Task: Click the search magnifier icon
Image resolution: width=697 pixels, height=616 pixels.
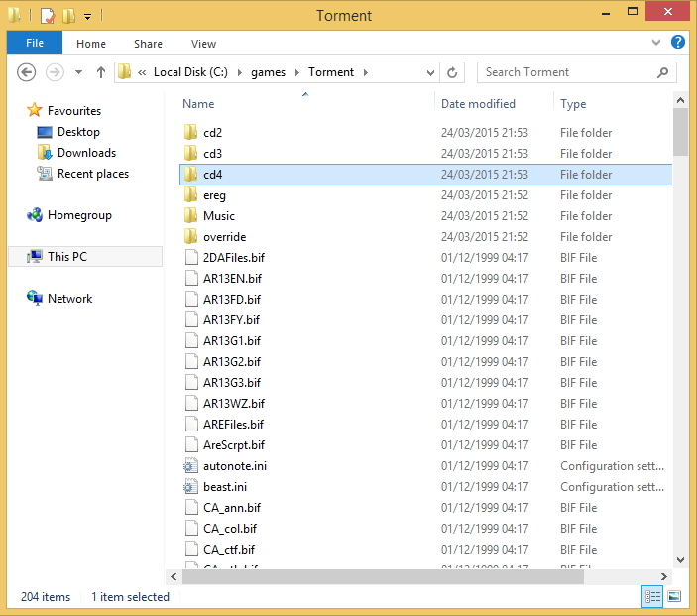Action: [x=663, y=72]
